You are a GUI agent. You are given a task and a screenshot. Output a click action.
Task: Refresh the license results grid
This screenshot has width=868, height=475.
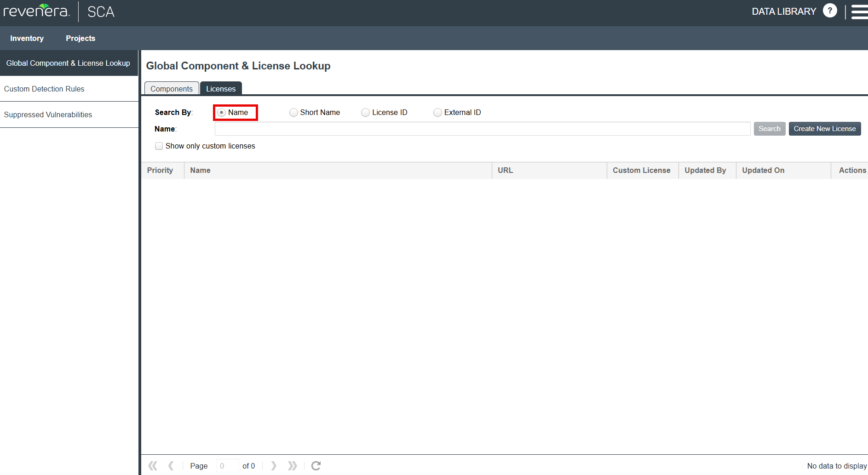(316, 466)
